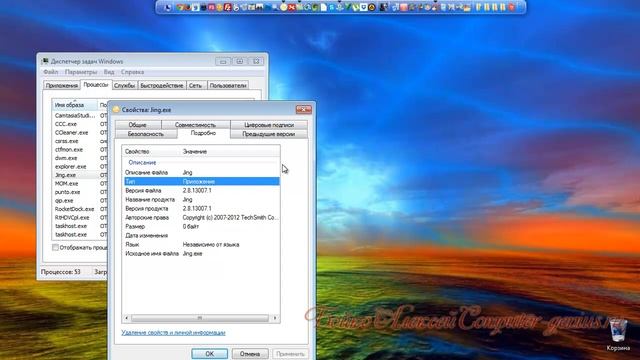Select the Процессы tab in Task Manager

coord(96,84)
